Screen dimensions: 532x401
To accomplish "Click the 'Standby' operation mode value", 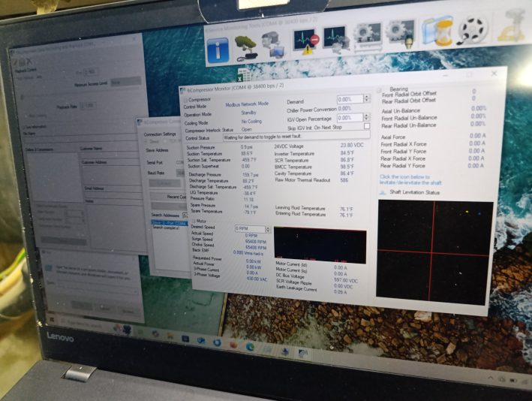I will coord(248,113).
